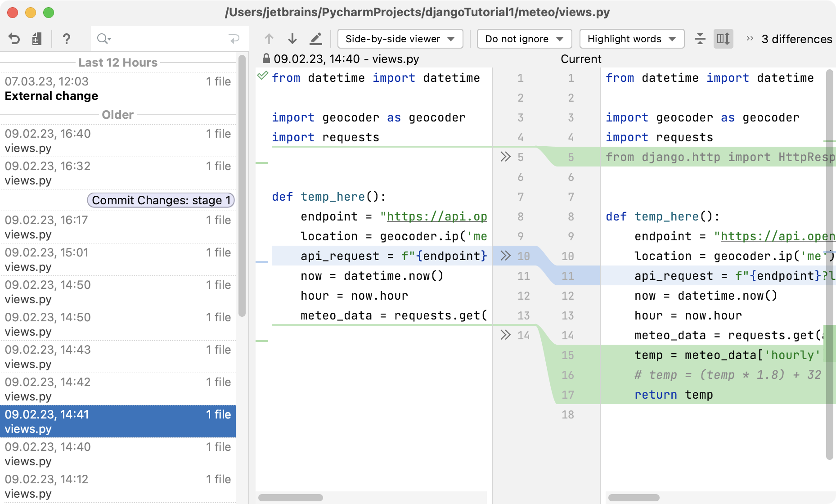Viewport: 836px width, 504px height.
Task: Open Help via the question mark icon
Action: (x=67, y=39)
